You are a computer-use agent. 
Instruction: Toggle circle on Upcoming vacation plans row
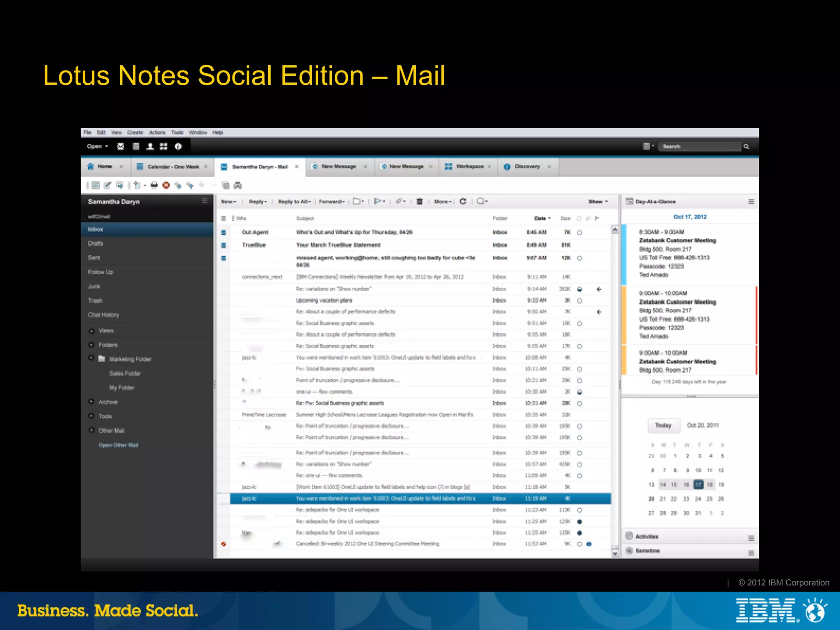pyautogui.click(x=580, y=300)
